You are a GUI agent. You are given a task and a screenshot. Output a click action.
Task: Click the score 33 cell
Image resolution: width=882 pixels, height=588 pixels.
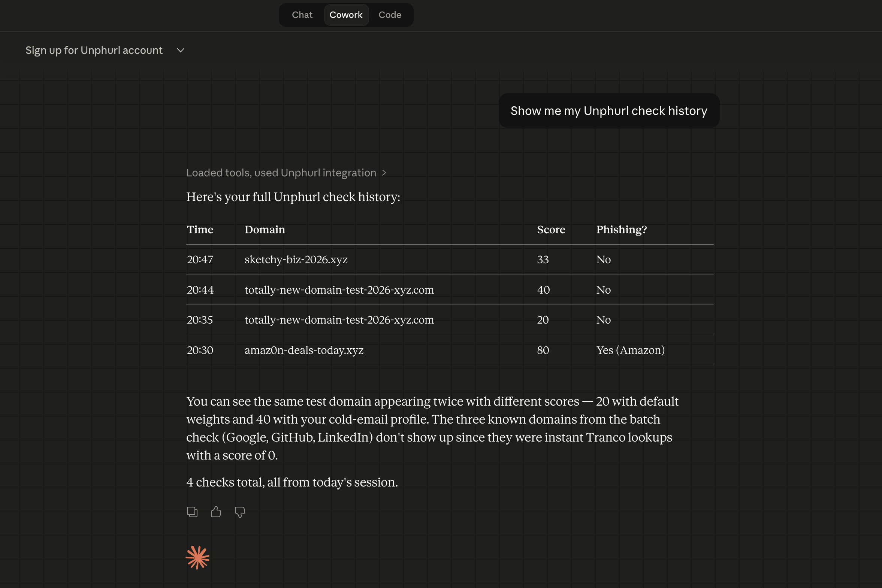[543, 260]
